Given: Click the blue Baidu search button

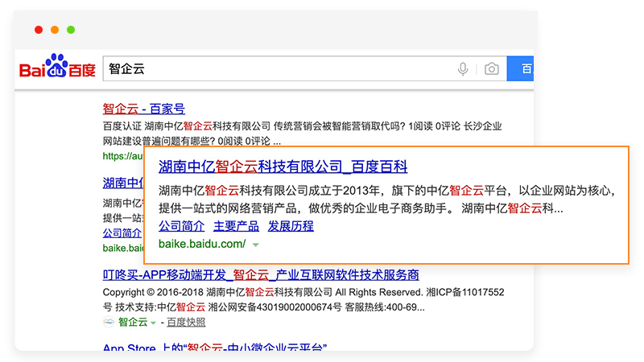Looking at the screenshot, I should (x=520, y=68).
